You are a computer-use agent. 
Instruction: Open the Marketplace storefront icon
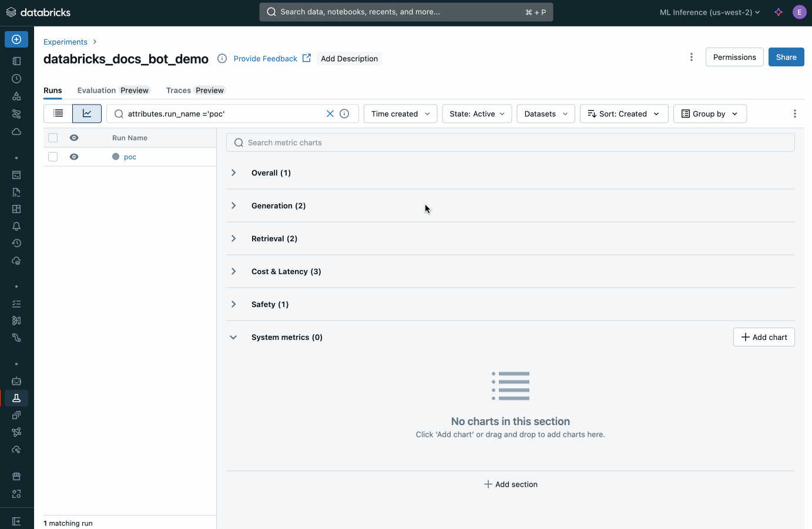(x=16, y=476)
